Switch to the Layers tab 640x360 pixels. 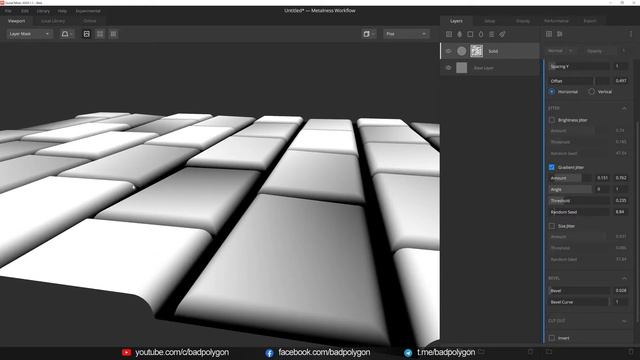(456, 21)
